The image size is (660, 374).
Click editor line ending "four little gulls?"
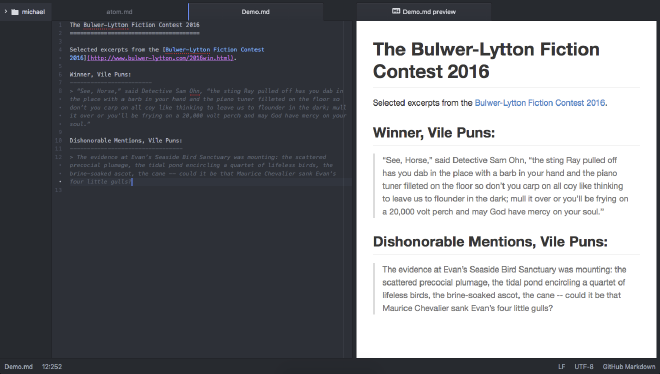(x=101, y=182)
